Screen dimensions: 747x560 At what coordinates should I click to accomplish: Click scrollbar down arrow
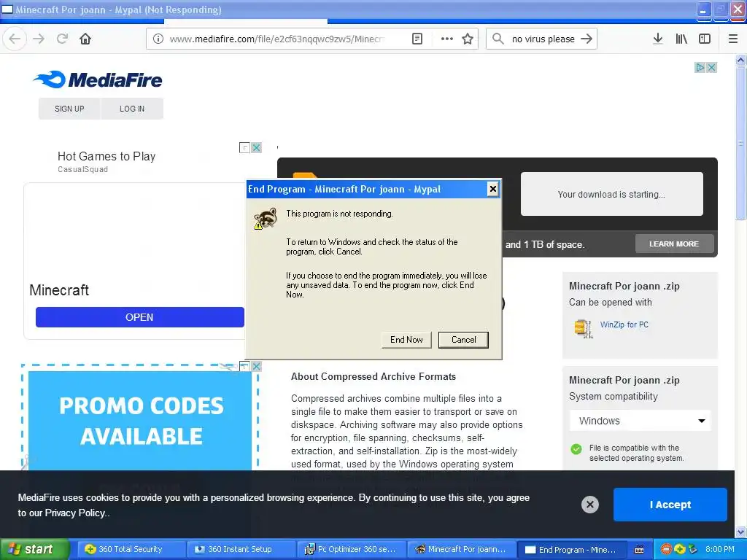pyautogui.click(x=740, y=532)
